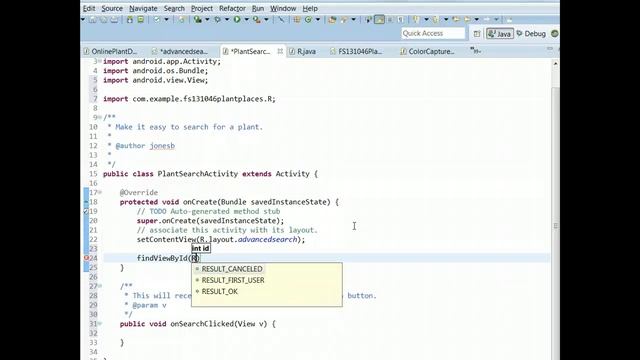Viewport: 640px width, 360px height.
Task: Open the Android Virtual Device Manager icon
Action: pyautogui.click(x=140, y=20)
